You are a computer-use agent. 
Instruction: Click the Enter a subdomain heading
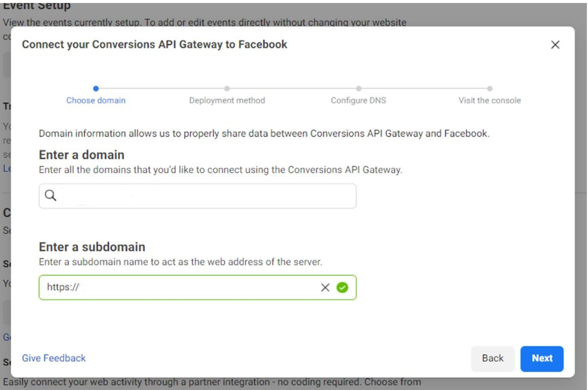click(x=92, y=247)
